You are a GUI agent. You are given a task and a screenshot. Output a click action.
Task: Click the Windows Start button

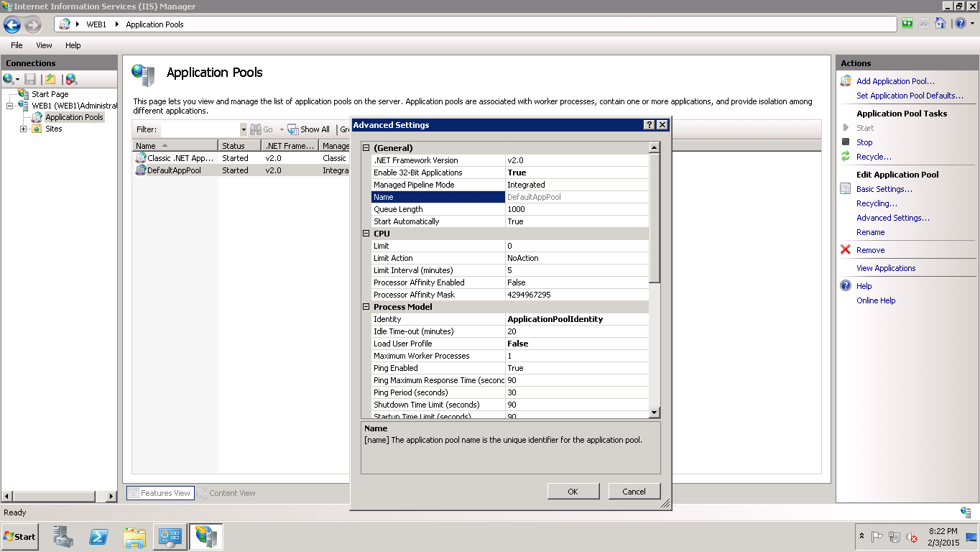[x=20, y=537]
